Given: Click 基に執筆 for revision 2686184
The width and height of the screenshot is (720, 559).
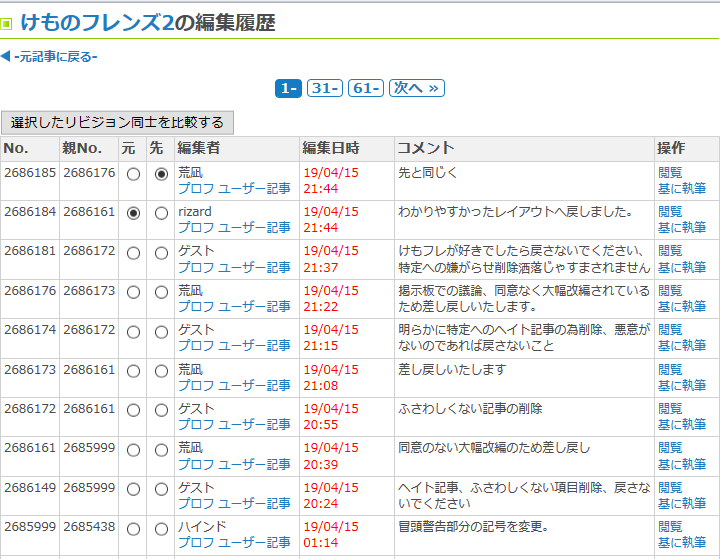Looking at the screenshot, I should [682, 227].
